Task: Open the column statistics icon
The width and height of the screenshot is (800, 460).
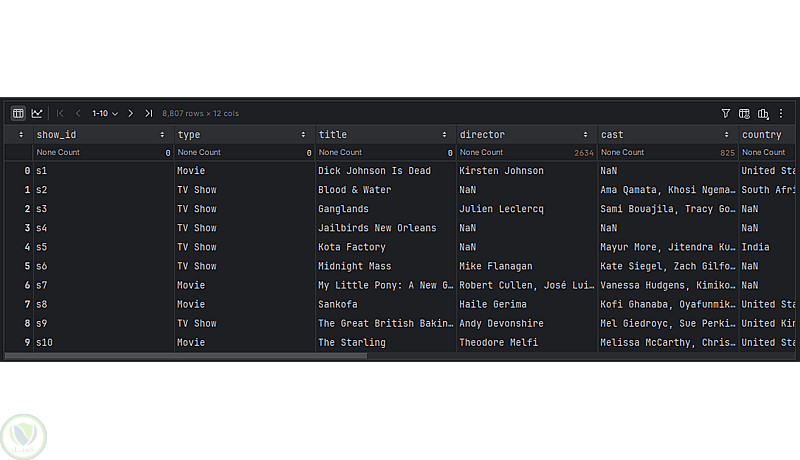Action: 763,114
